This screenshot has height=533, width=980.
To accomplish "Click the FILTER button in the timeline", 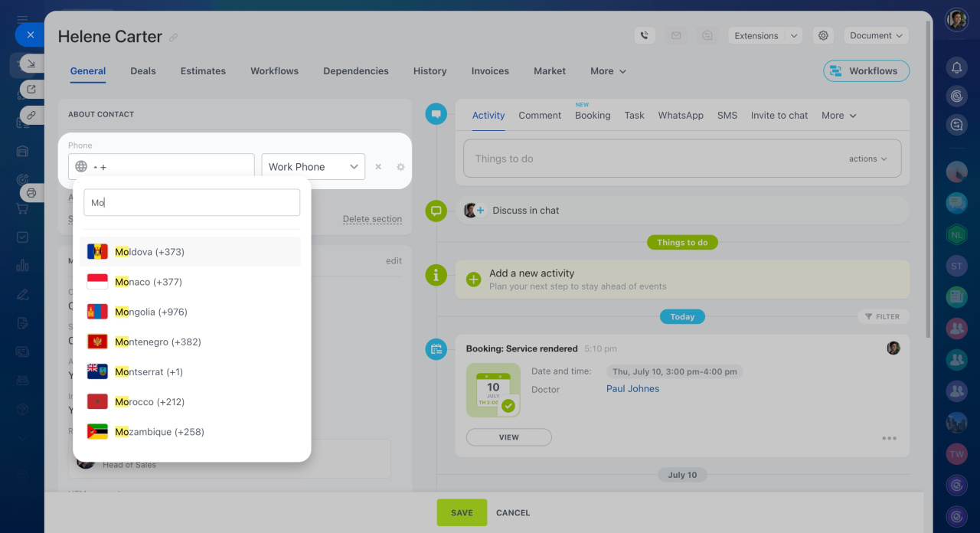I will pos(882,316).
